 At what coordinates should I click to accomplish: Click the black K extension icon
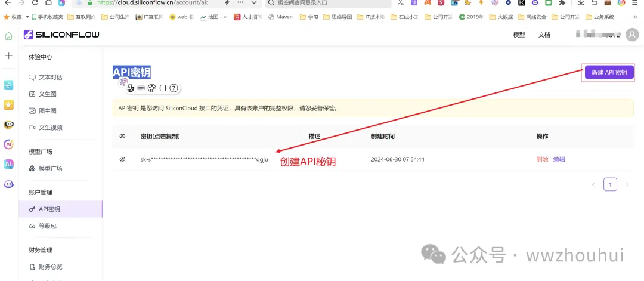[x=522, y=3]
